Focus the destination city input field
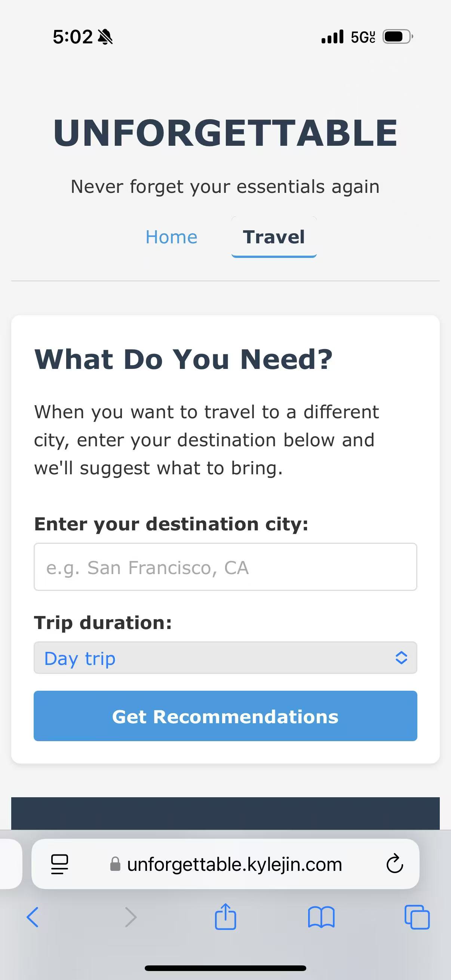The width and height of the screenshot is (451, 980). pyautogui.click(x=225, y=567)
